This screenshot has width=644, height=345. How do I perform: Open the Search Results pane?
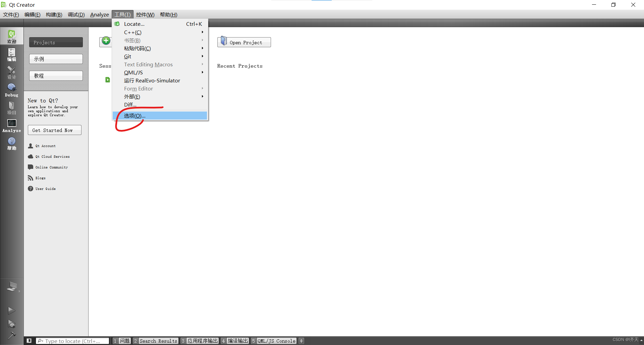[x=155, y=341]
